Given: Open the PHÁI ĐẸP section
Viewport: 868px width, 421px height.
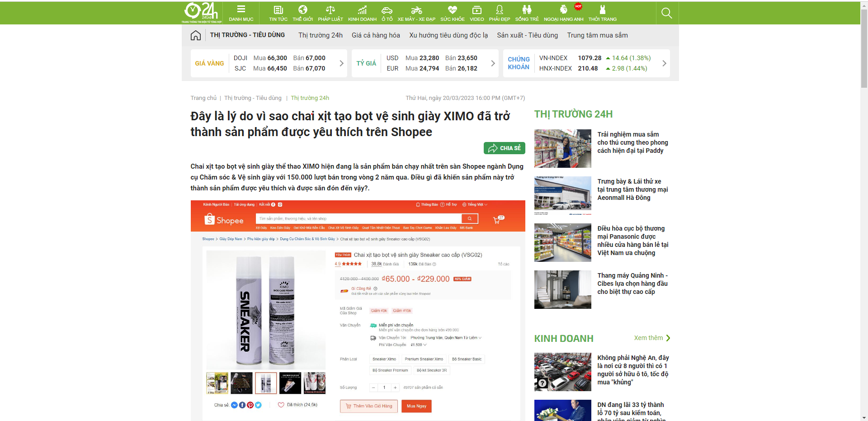Looking at the screenshot, I should (500, 13).
